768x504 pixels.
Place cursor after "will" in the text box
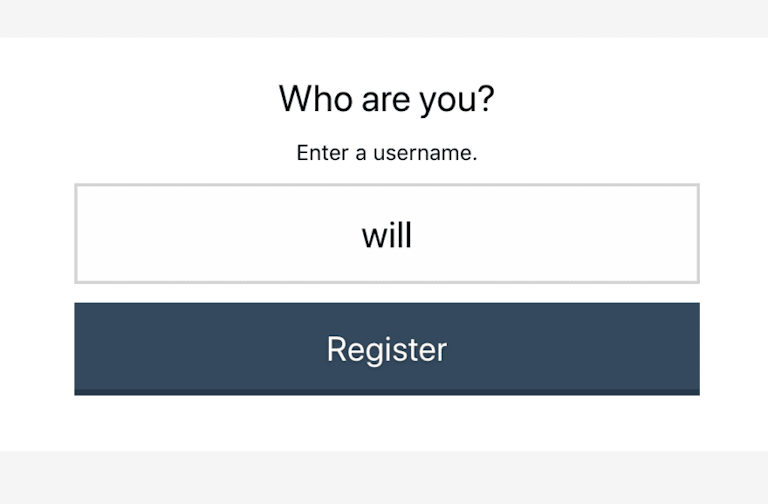pos(414,236)
